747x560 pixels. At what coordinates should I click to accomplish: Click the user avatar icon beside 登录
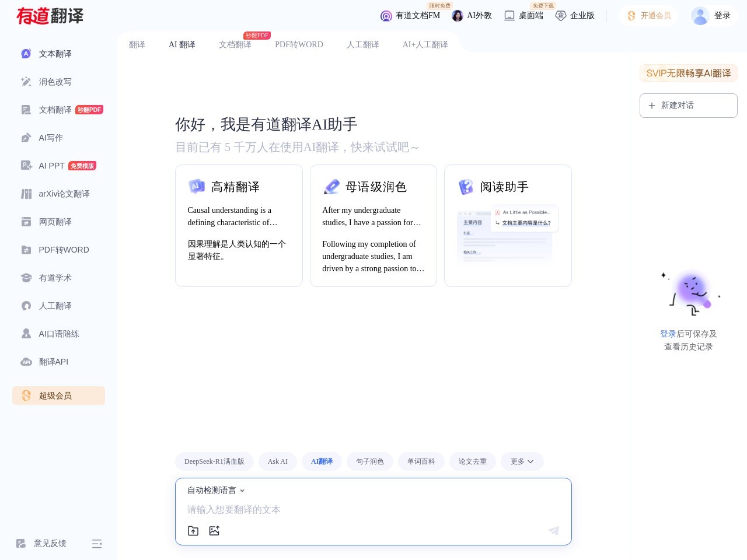pos(700,16)
